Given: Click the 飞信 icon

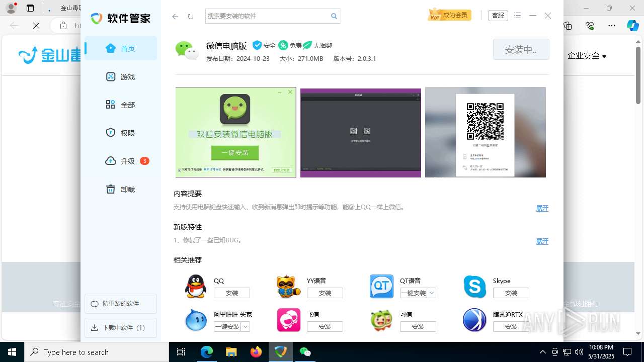Looking at the screenshot, I should point(289,320).
